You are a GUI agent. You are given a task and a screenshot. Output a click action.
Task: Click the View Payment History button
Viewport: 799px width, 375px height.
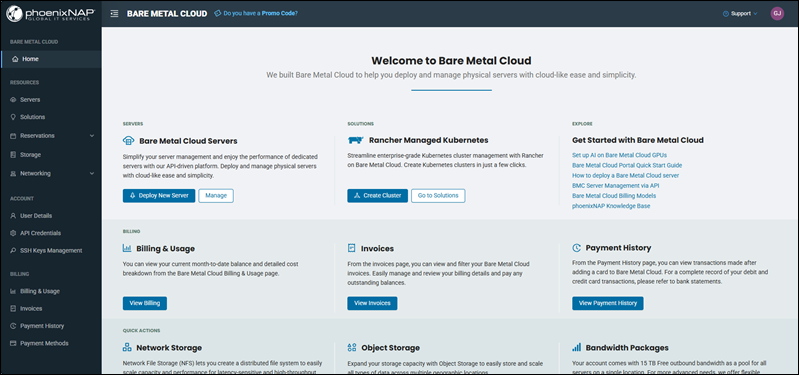point(608,303)
